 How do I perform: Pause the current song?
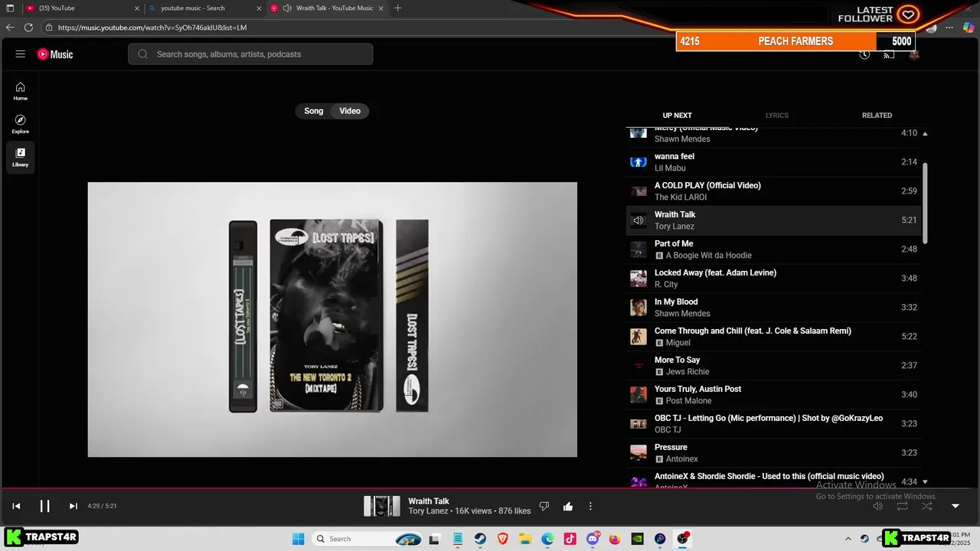(x=44, y=506)
